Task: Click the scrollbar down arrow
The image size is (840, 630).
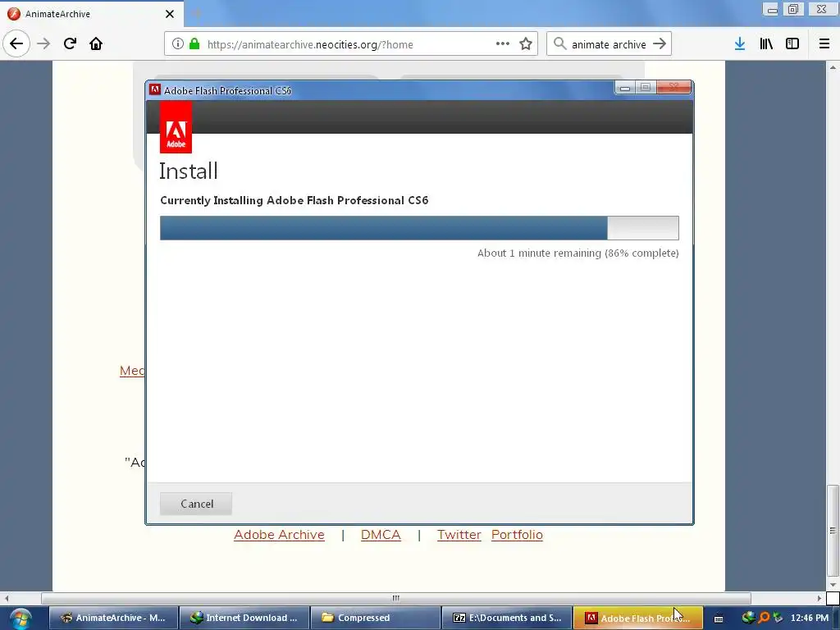Action: pyautogui.click(x=833, y=584)
